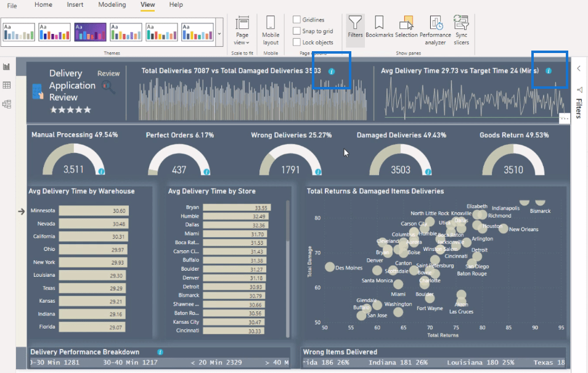Click the left arrow beside Minnesota bar
Viewport: 588px width, 373px height.
22,211
